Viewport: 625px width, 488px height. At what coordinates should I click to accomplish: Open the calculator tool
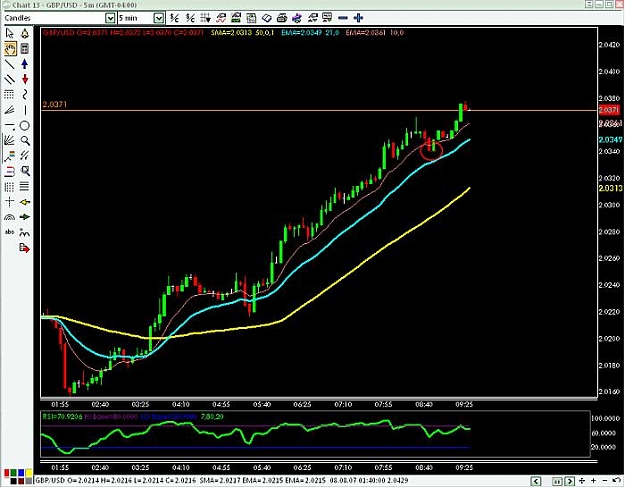[25, 49]
